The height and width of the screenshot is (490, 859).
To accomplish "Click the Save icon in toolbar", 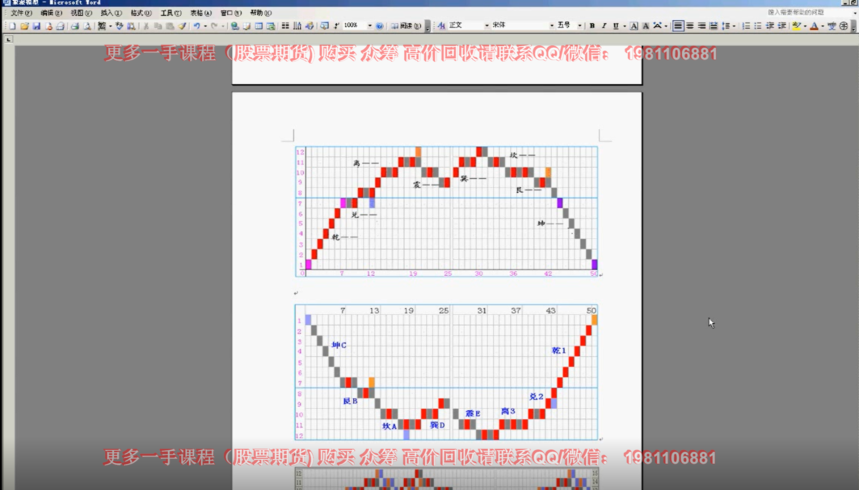I will pos(36,26).
